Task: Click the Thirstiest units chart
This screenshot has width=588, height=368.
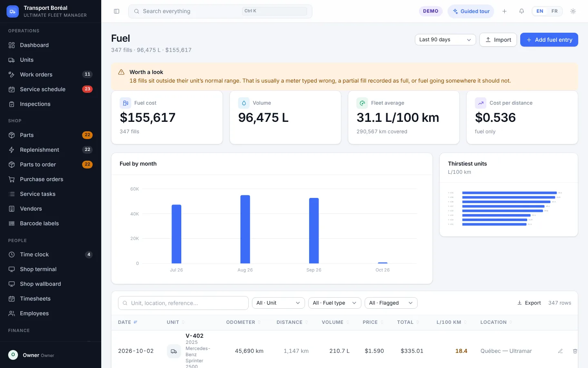Action: pos(508,208)
